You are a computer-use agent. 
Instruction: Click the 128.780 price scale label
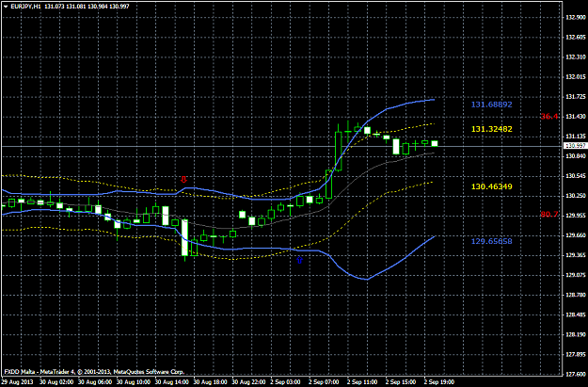pos(576,295)
